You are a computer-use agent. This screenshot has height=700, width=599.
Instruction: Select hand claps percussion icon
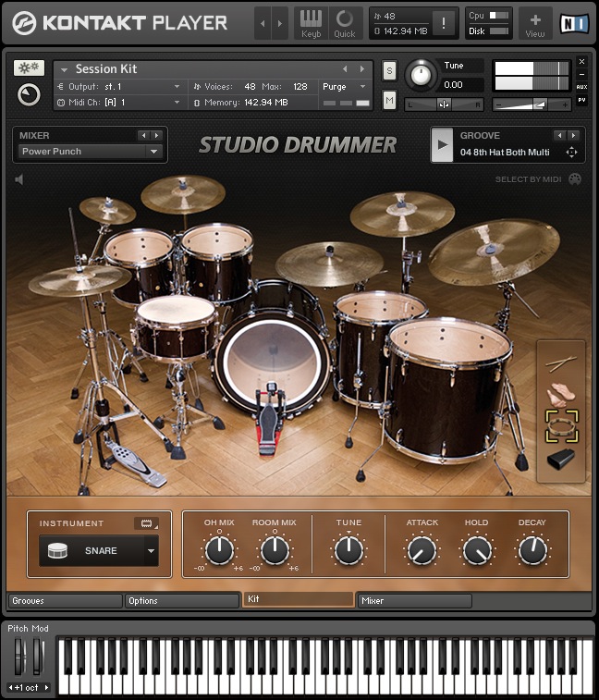[x=561, y=395]
